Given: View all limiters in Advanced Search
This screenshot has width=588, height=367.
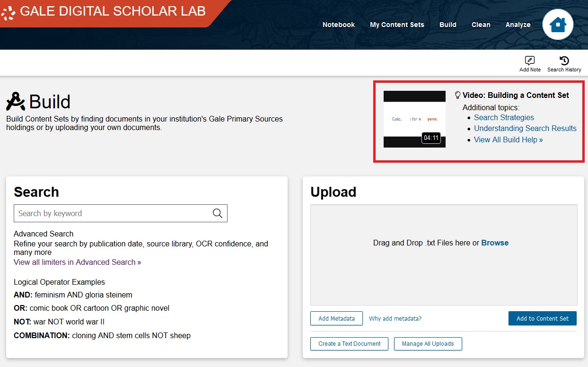Looking at the screenshot, I should point(77,262).
